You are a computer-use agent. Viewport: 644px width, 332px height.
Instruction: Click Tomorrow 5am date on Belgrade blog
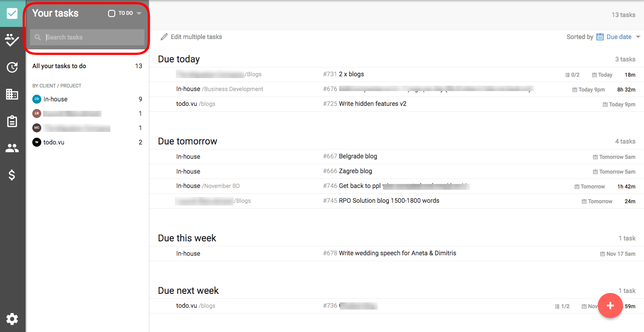(614, 157)
